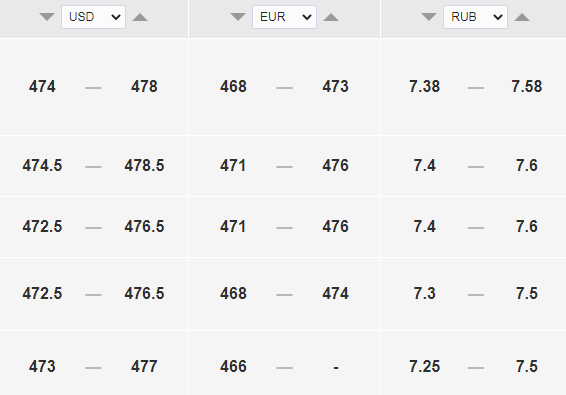Image resolution: width=566 pixels, height=395 pixels.
Task: Open the USD currency dropdown
Action: pos(93,17)
